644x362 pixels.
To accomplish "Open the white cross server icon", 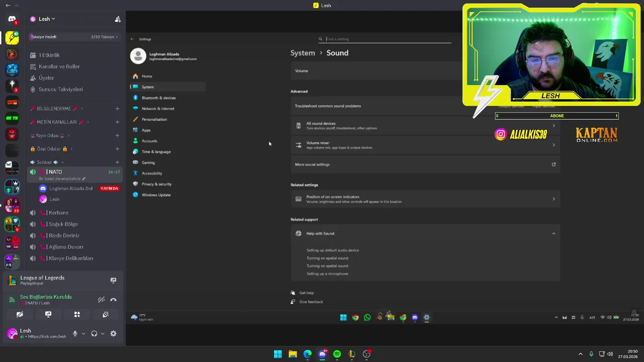I will click(x=12, y=86).
